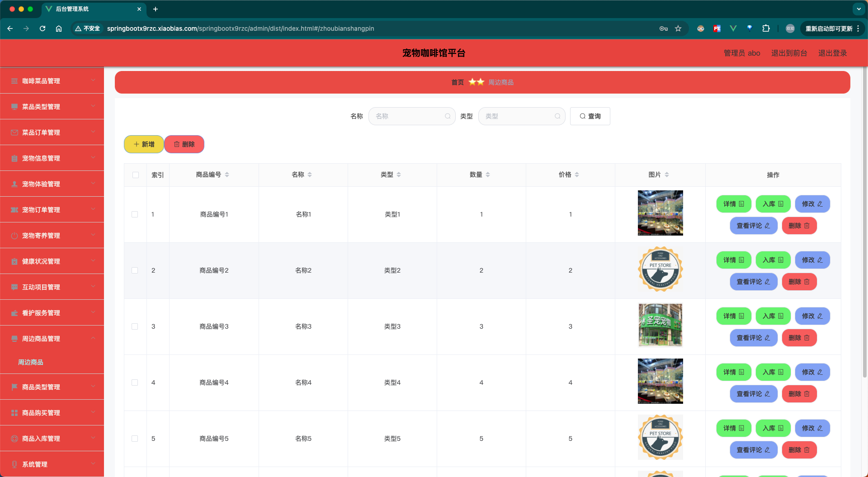868x477 pixels.
Task: Check the row checkbox for 商品编号1
Action: [135, 214]
